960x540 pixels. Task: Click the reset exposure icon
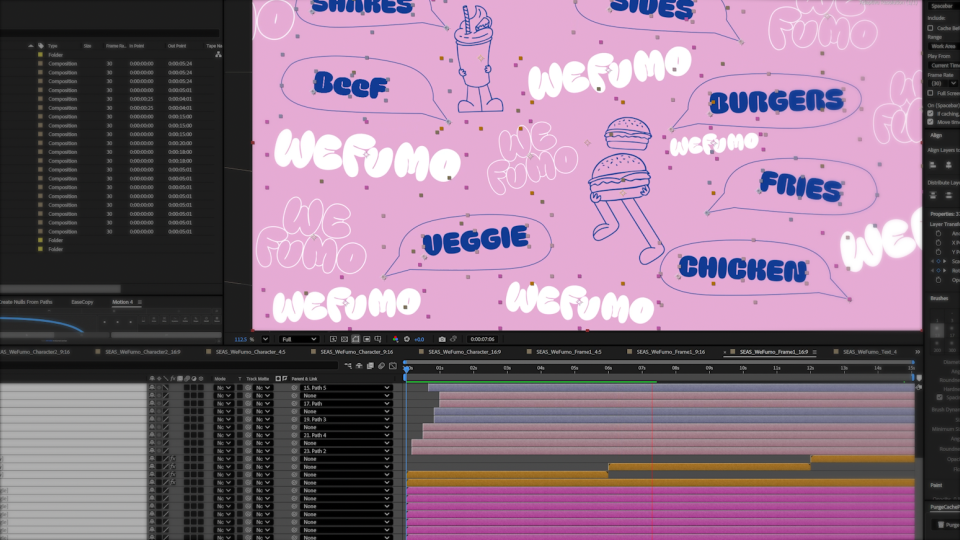point(407,339)
